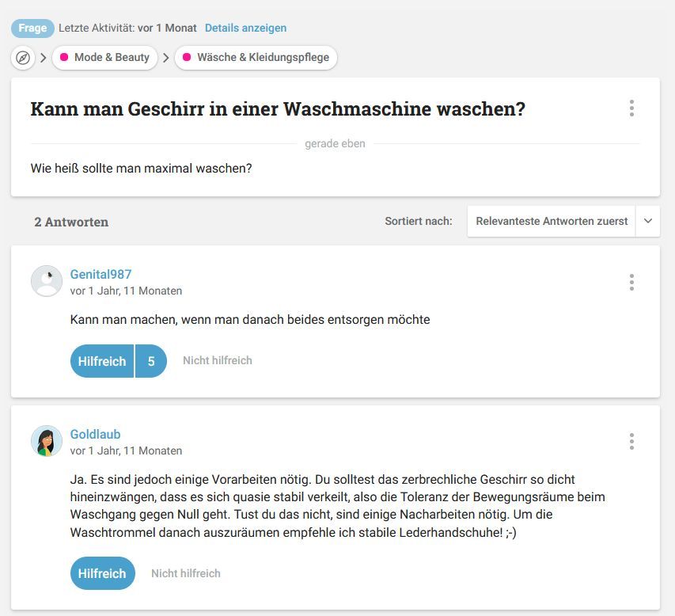The width and height of the screenshot is (675, 616).
Task: Open the question's three-dot options menu
Action: coord(631,108)
